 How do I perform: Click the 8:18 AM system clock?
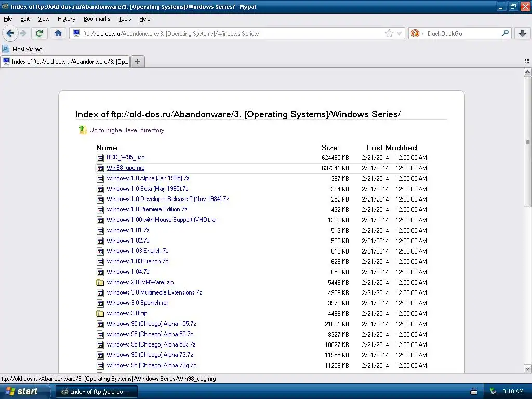pos(513,392)
